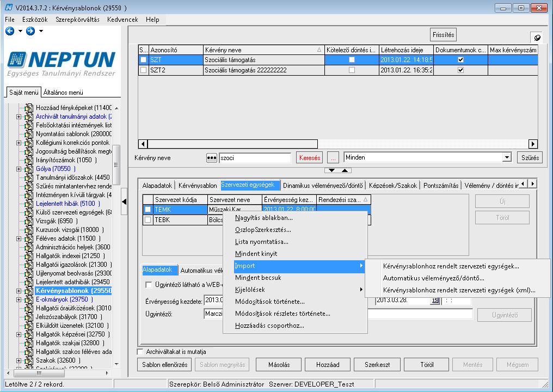Screen dimensions: 553x392
Task: Click the Kérvény neve search input field
Action: pyautogui.click(x=255, y=158)
